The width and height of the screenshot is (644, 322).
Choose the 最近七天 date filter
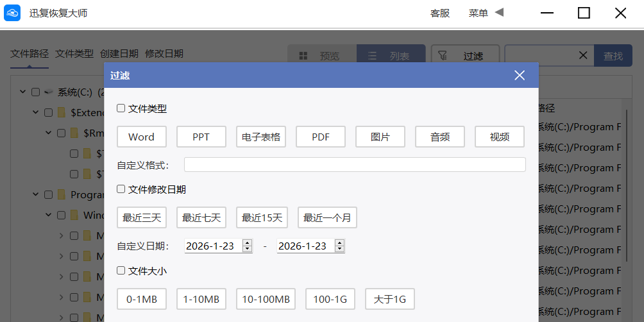point(201,217)
